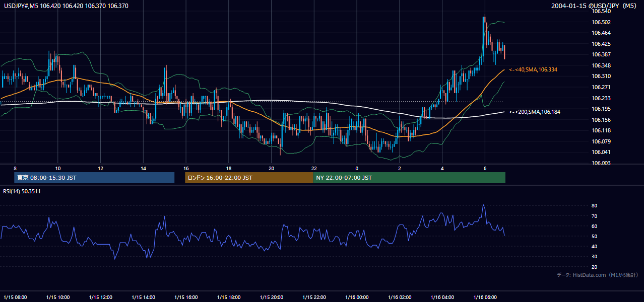Click the NY 22:00-07:00 JST session bar
Screen dimensions: 644x302
409,178
